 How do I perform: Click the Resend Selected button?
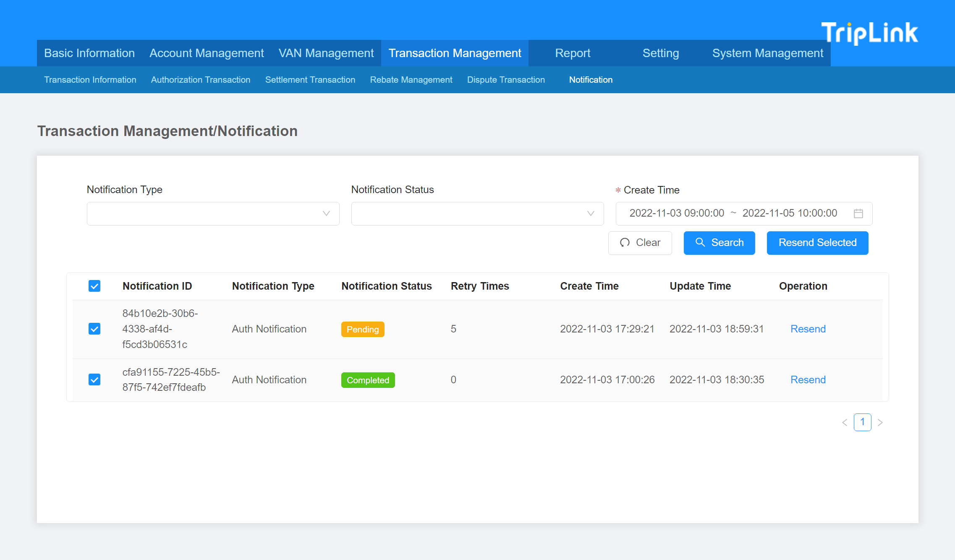(817, 243)
